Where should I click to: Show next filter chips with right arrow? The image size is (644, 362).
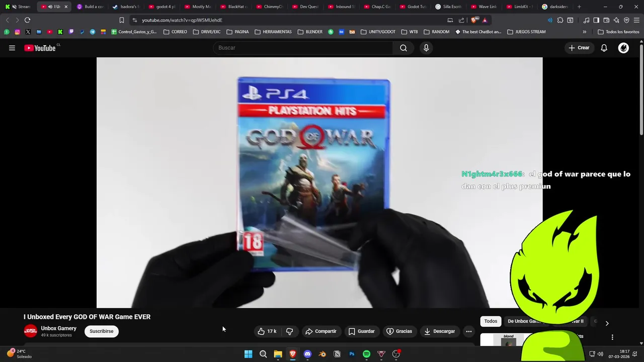point(607,323)
